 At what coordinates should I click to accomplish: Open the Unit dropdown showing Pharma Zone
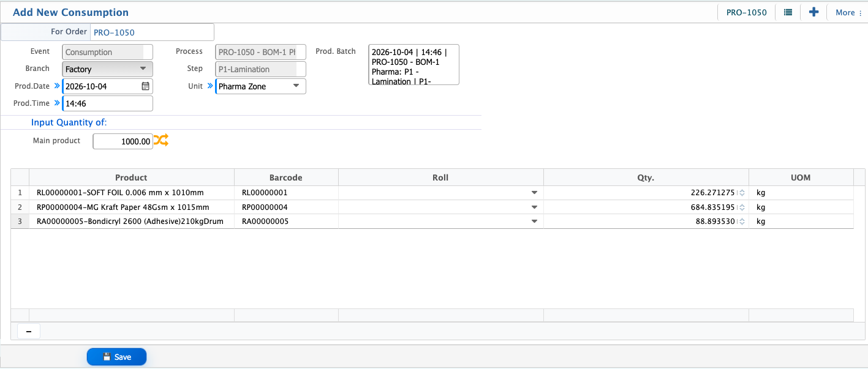[260, 86]
